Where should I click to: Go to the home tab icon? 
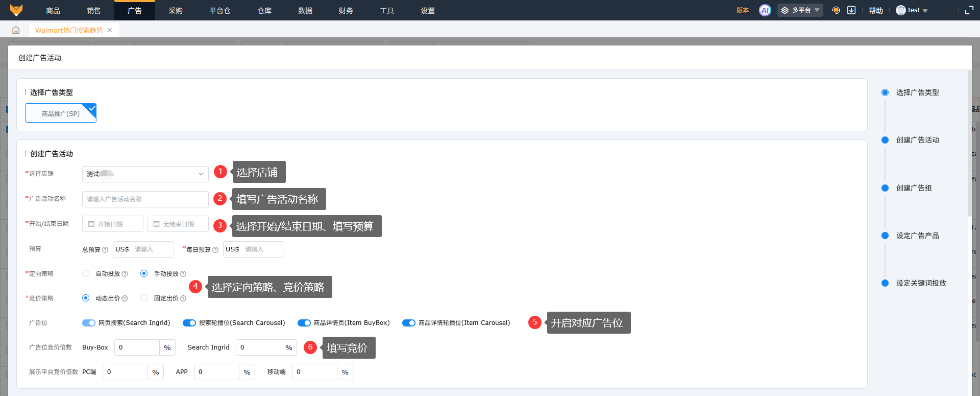[x=16, y=30]
